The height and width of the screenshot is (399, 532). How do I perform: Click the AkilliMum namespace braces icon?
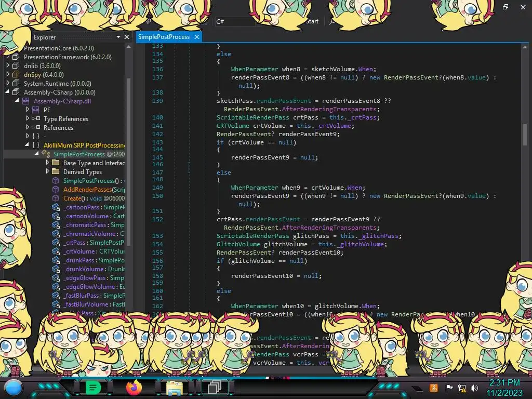tap(36, 145)
